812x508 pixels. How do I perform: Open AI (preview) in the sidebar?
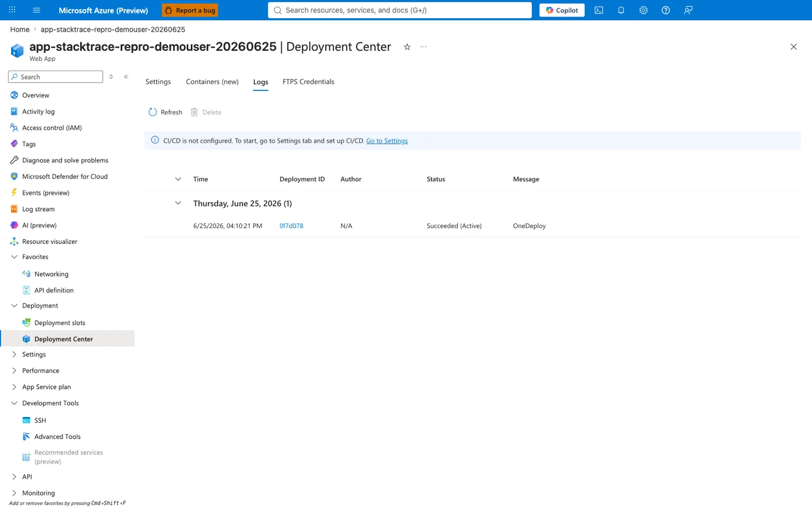click(x=39, y=225)
